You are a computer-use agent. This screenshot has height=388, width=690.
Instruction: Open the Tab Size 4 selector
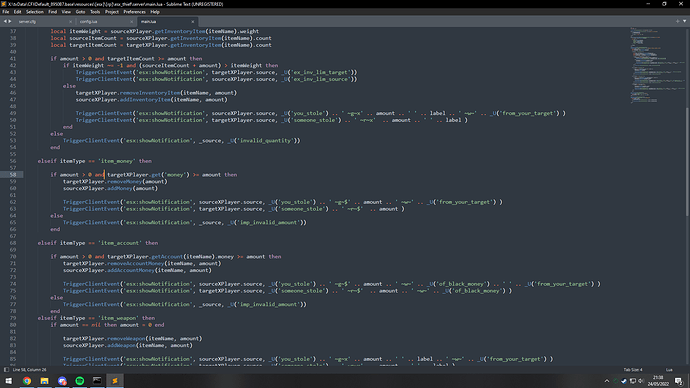click(633, 370)
